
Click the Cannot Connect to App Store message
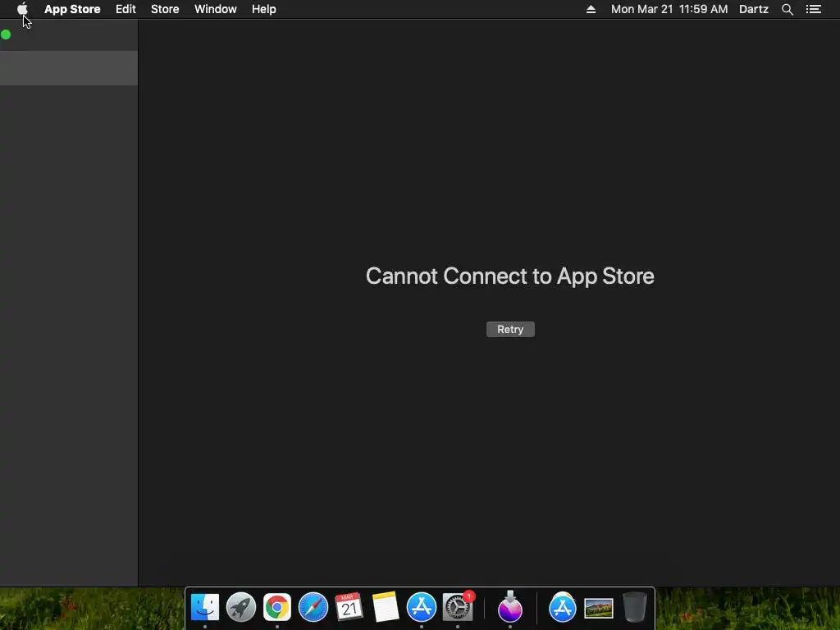tap(510, 276)
